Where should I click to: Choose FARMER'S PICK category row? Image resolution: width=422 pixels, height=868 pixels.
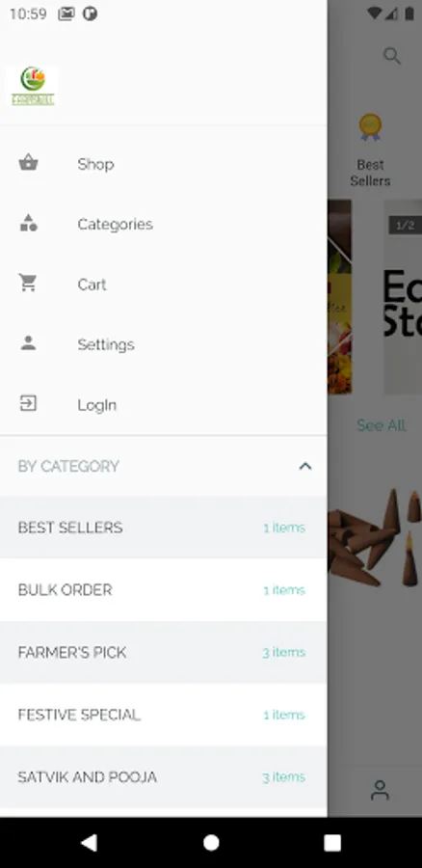point(163,652)
